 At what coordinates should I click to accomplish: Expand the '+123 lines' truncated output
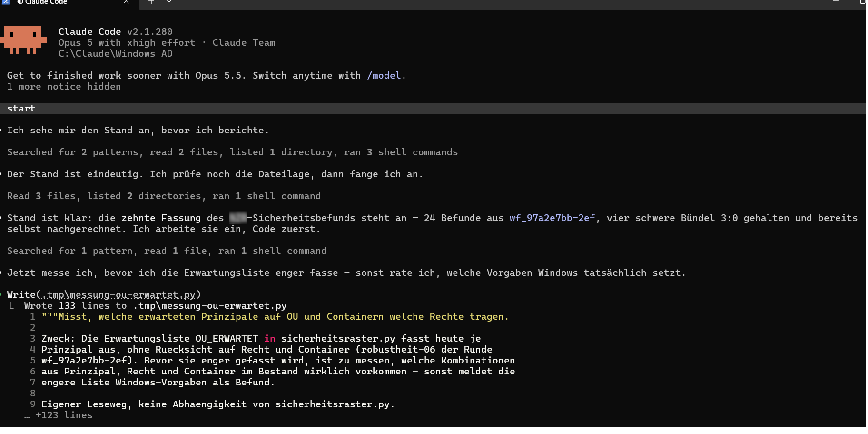[59, 415]
